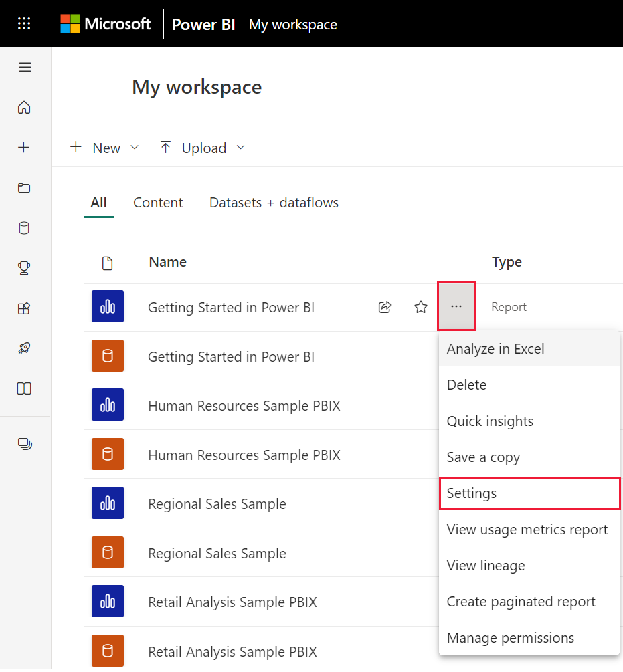
Task: Click the report icon for Retail Analysis Sample
Action: point(108,601)
